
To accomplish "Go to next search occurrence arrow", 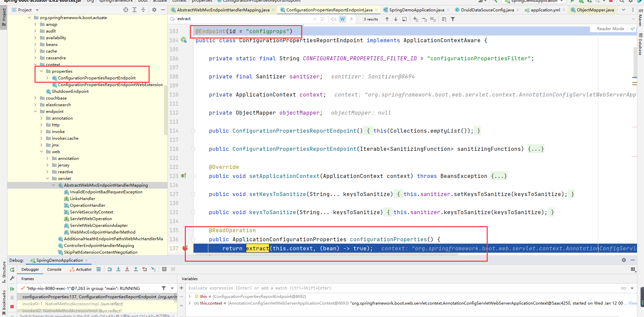I will (x=396, y=19).
